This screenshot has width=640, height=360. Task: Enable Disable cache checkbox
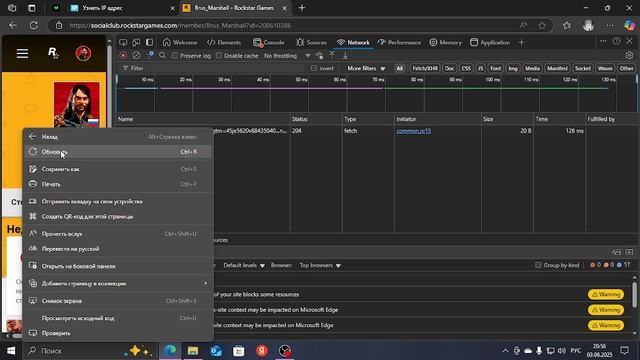[x=219, y=56]
